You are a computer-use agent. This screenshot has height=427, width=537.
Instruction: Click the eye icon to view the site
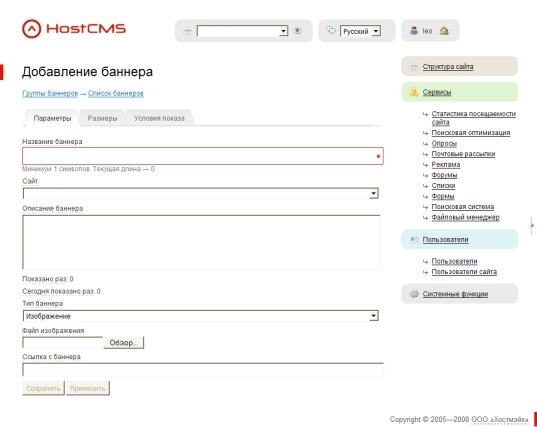coord(298,31)
